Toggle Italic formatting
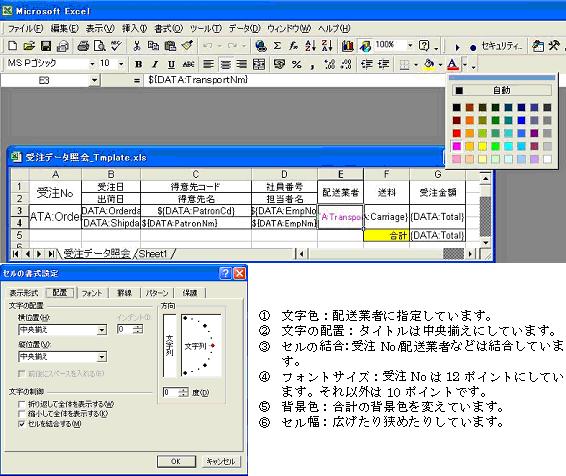This screenshot has width=566, height=476. (155, 65)
